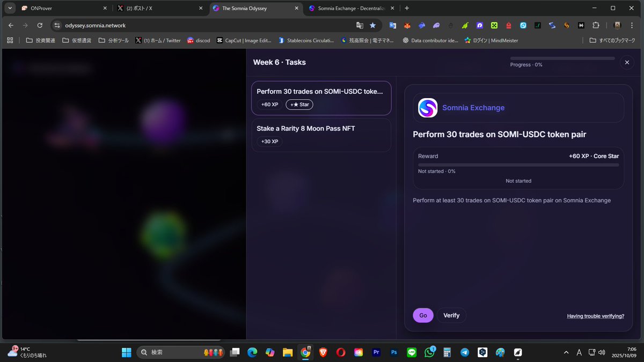Open the Extensions puzzle menu
Screen dimensions: 644x362
click(596, 25)
